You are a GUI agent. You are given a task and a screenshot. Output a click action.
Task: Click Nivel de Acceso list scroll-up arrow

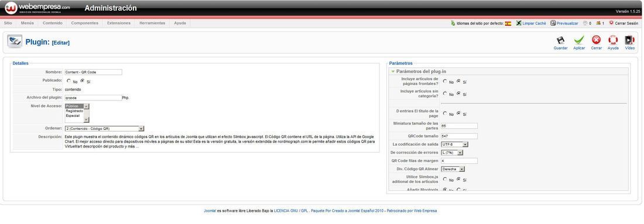(x=86, y=106)
